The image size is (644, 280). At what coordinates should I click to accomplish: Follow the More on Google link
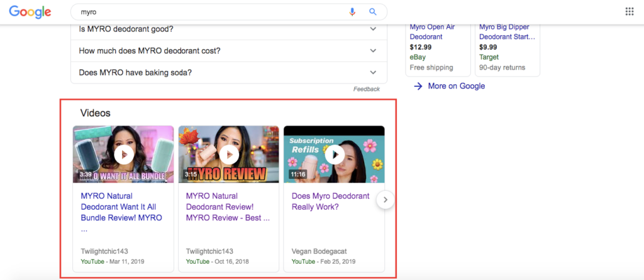[x=457, y=86]
